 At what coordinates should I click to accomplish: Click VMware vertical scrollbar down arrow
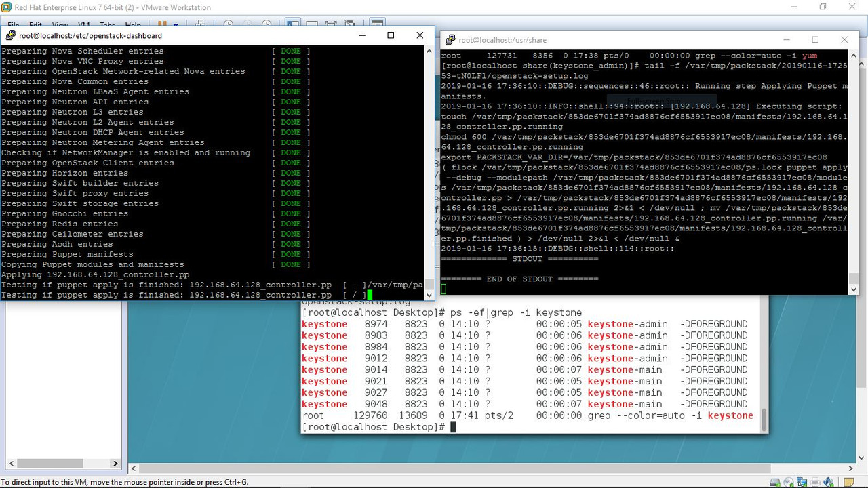tap(862, 457)
